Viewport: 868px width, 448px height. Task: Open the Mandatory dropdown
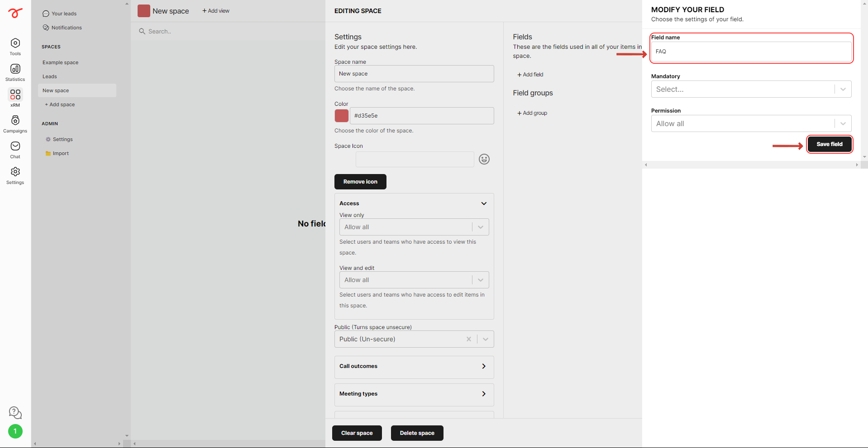tap(751, 89)
